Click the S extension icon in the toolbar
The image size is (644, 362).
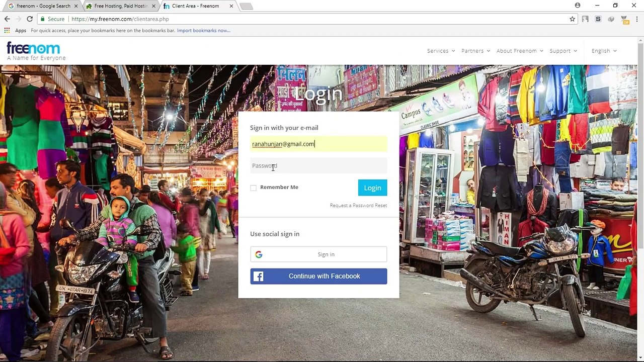(598, 19)
